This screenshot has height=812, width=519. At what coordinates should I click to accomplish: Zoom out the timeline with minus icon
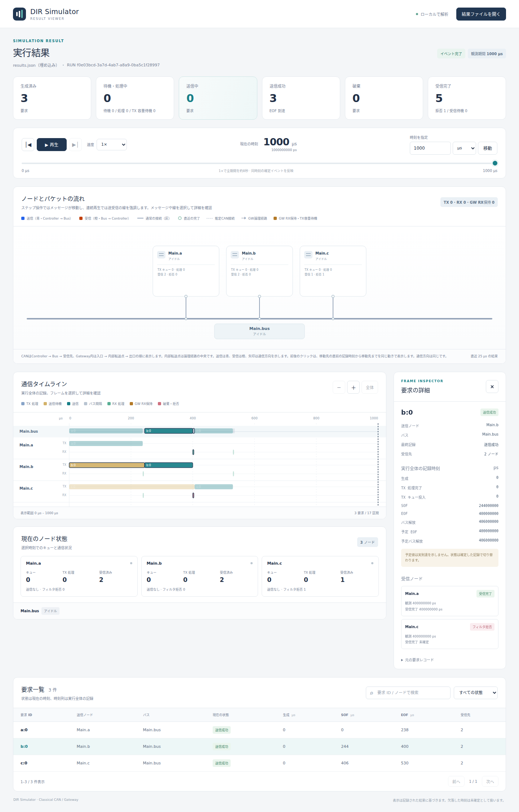tap(339, 387)
